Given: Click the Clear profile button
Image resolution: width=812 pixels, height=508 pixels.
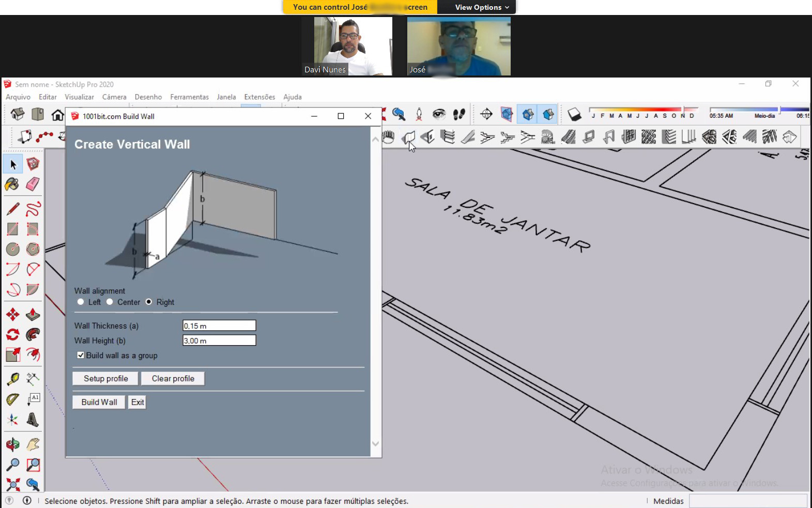Looking at the screenshot, I should click(x=173, y=378).
